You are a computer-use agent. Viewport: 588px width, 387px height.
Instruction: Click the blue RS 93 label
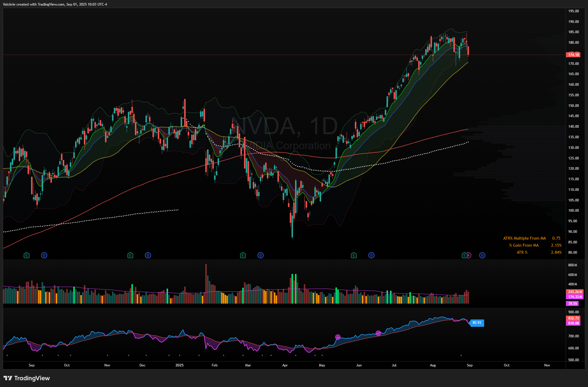tap(477, 323)
